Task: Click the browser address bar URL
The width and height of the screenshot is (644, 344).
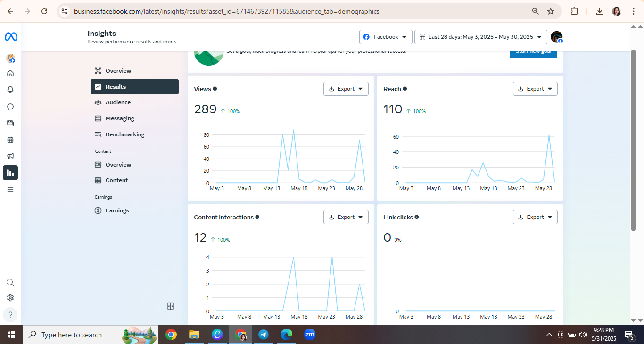Action: [227, 11]
